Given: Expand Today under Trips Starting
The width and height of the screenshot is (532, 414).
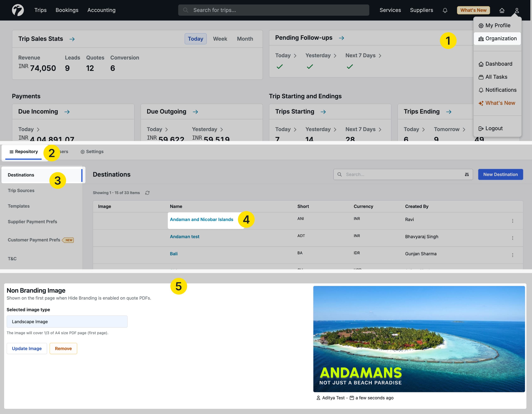Looking at the screenshot, I should [x=286, y=129].
